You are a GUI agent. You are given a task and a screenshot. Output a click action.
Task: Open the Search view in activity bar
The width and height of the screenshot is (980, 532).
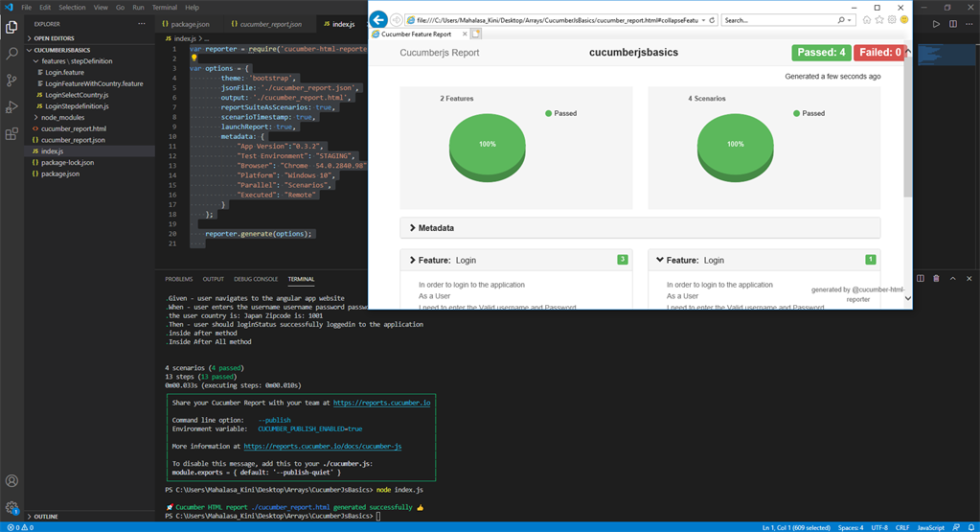pos(11,54)
